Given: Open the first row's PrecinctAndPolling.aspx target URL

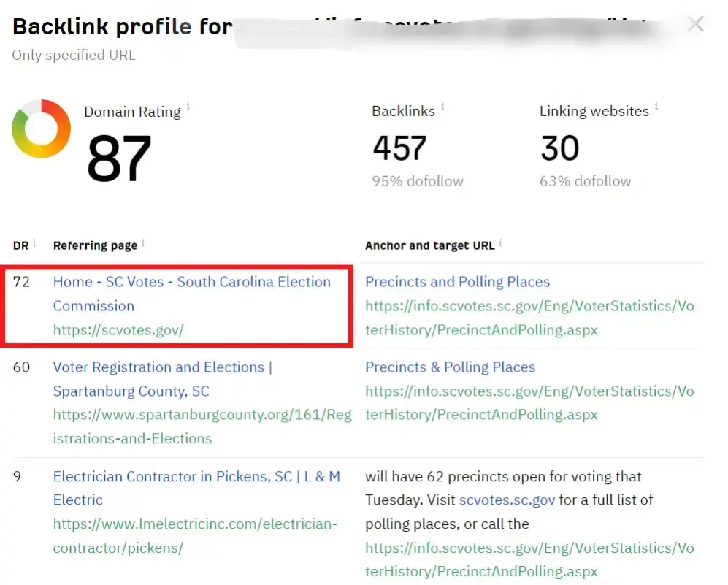Looking at the screenshot, I should click(529, 306).
